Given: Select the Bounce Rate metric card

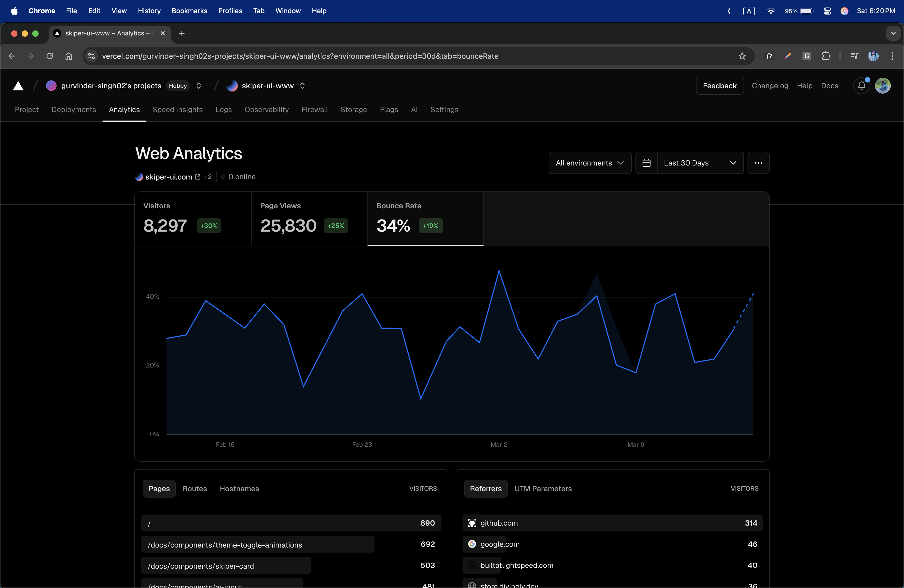Looking at the screenshot, I should (425, 219).
